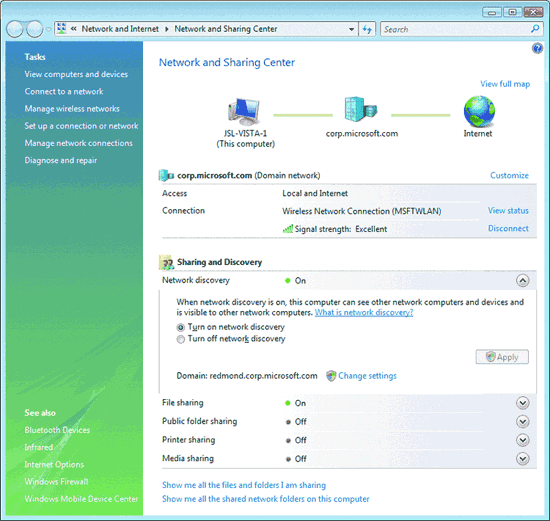Open Diagnose and repair task
Image resolution: width=550 pixels, height=521 pixels.
click(61, 160)
